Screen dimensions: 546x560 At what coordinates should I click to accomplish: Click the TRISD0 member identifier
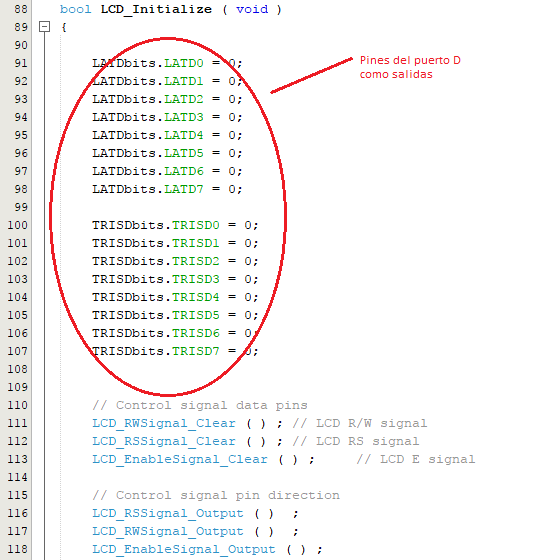click(x=196, y=225)
